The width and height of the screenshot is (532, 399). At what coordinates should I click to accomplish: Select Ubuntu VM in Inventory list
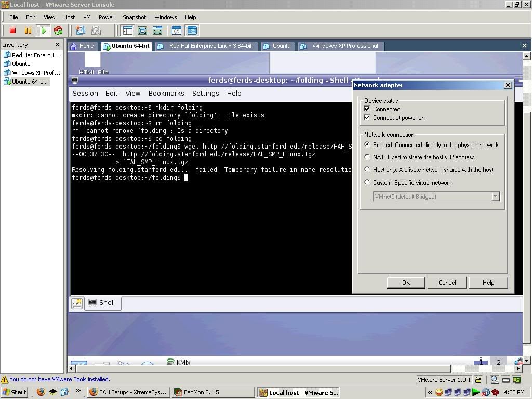(x=17, y=64)
